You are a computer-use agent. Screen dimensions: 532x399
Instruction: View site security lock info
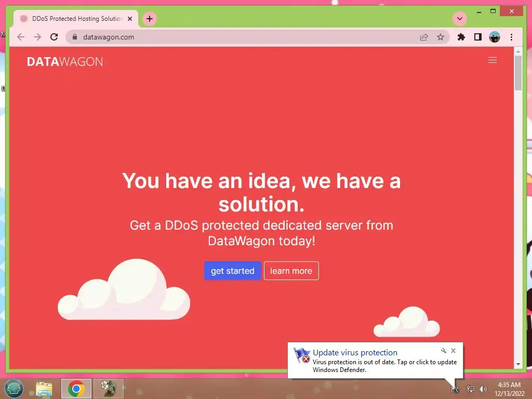pyautogui.click(x=75, y=37)
